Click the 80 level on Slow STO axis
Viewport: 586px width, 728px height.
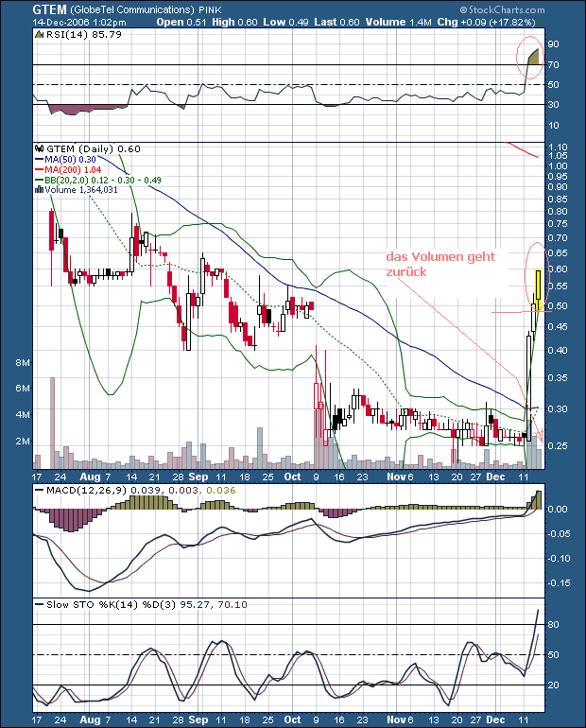tap(553, 625)
